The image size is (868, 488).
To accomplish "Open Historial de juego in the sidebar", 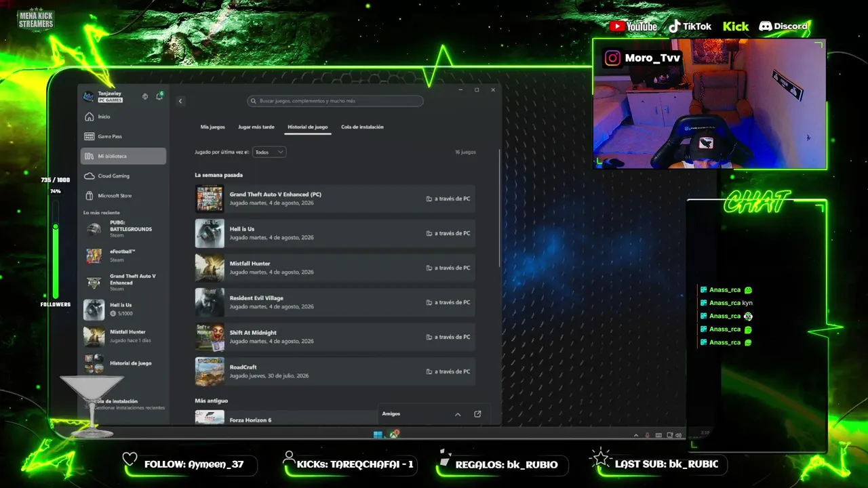I will point(123,363).
